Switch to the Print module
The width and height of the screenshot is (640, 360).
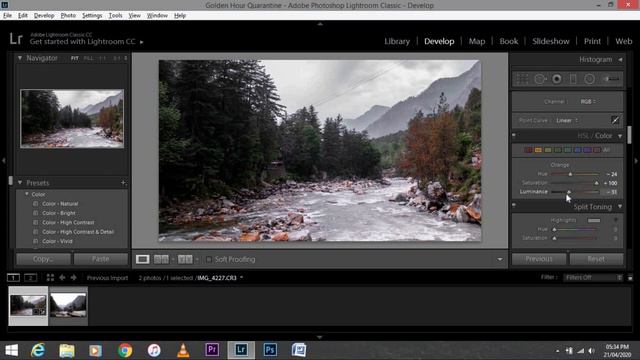(x=592, y=41)
